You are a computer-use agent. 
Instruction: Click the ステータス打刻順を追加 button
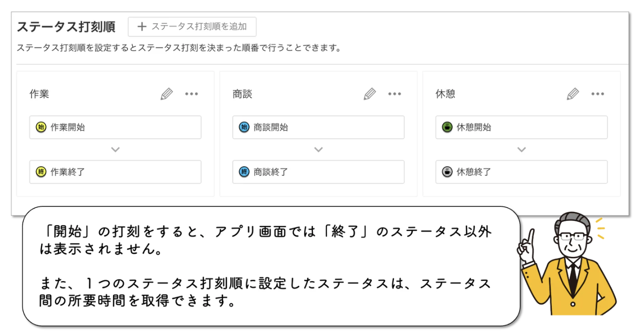coord(192,27)
